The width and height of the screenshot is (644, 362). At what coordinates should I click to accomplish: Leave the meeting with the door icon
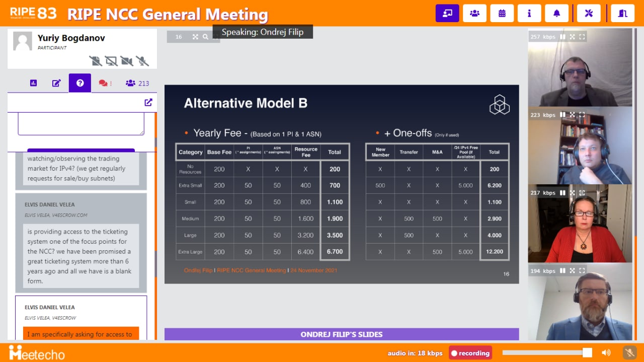622,14
